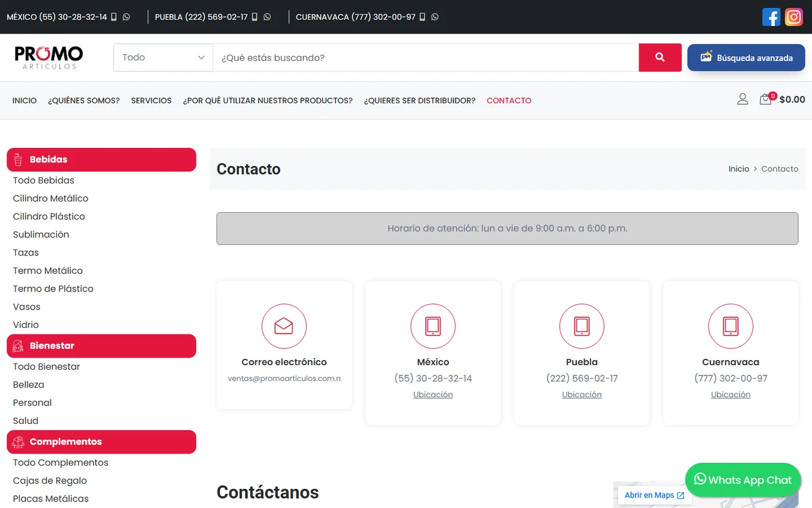Click the PROMO Artículos logo
812x508 pixels.
(x=49, y=57)
